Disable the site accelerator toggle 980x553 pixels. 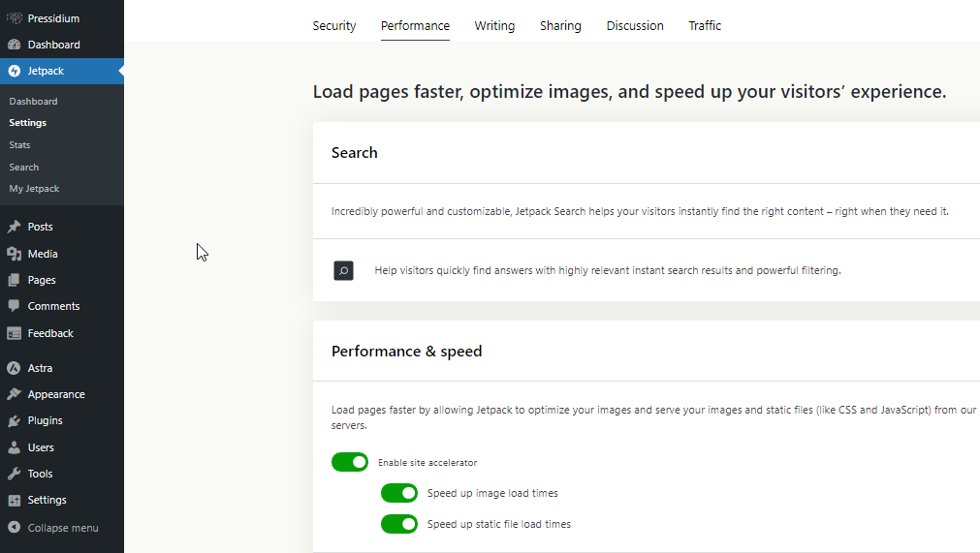coord(350,463)
